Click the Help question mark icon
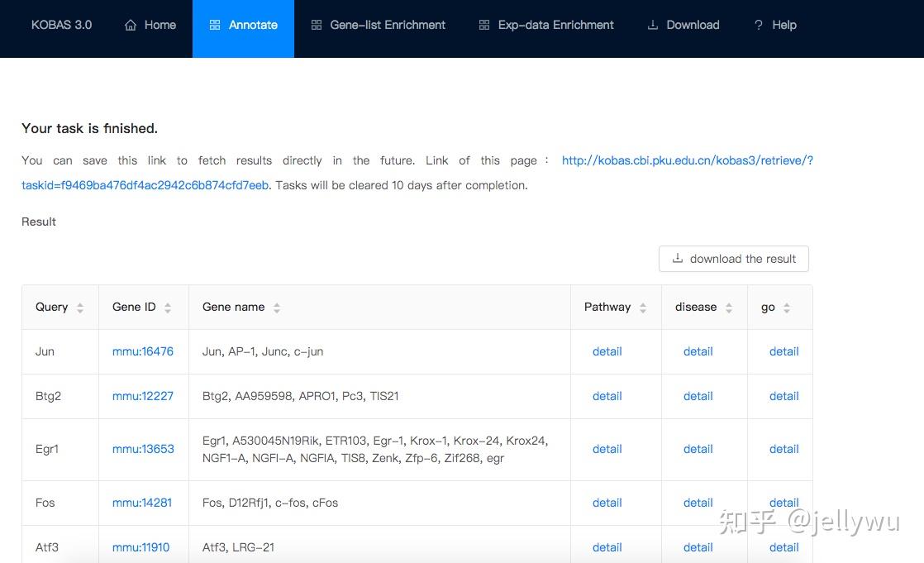This screenshot has width=924, height=563. pyautogui.click(x=759, y=26)
